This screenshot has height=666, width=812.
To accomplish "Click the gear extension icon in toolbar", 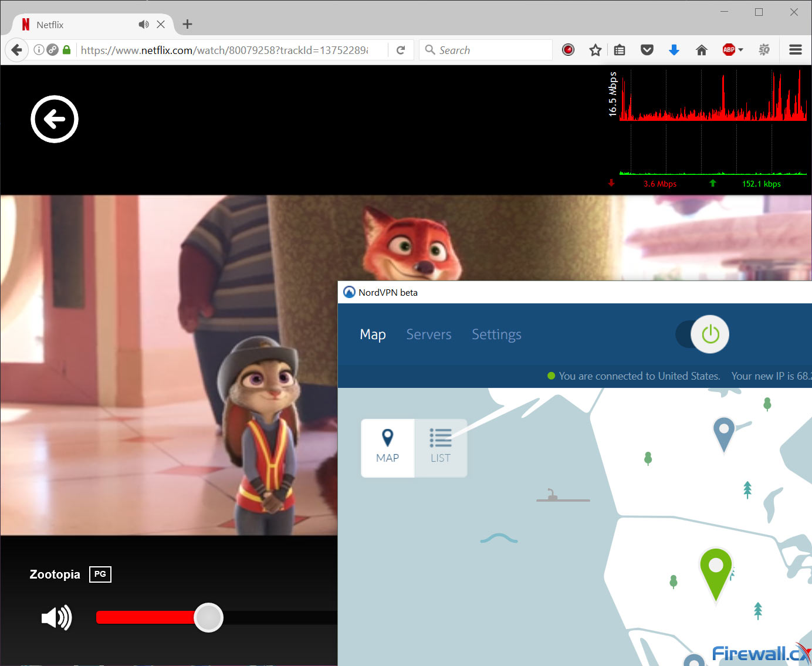I will [x=764, y=50].
